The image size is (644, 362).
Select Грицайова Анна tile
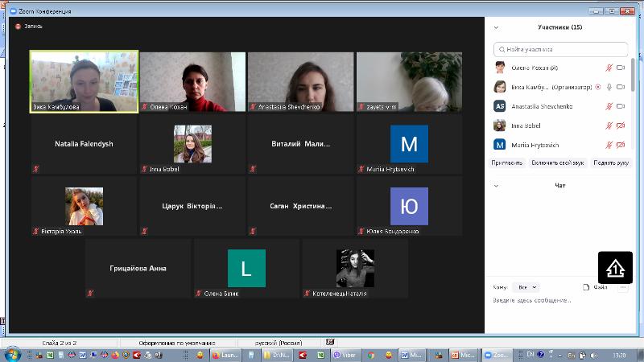pyautogui.click(x=138, y=269)
